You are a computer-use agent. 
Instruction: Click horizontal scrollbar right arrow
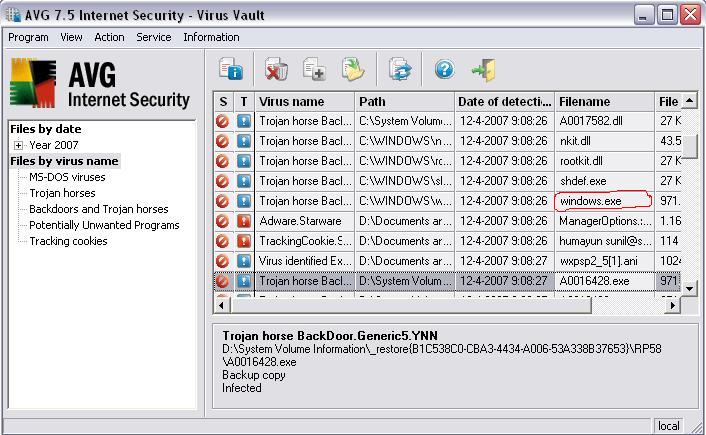pyautogui.click(x=673, y=306)
